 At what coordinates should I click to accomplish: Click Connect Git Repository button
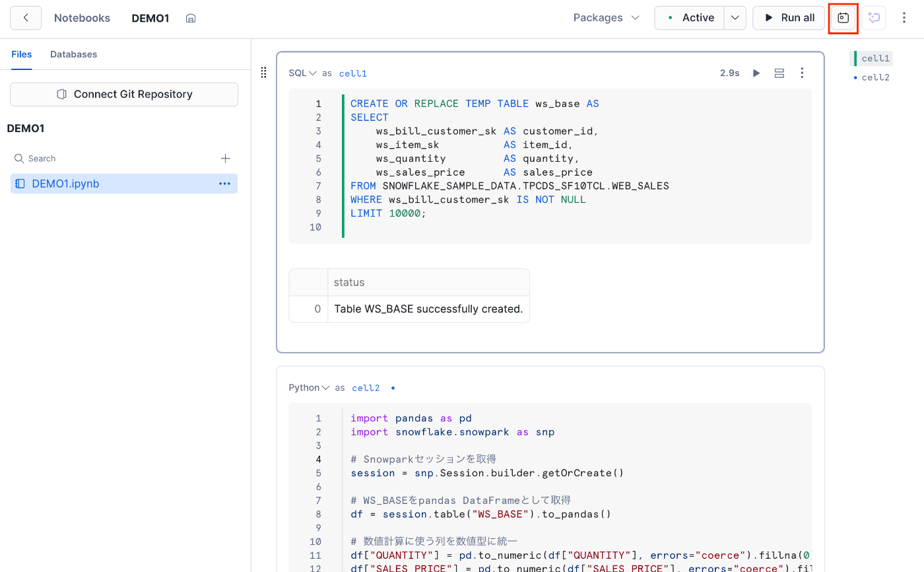(x=124, y=94)
